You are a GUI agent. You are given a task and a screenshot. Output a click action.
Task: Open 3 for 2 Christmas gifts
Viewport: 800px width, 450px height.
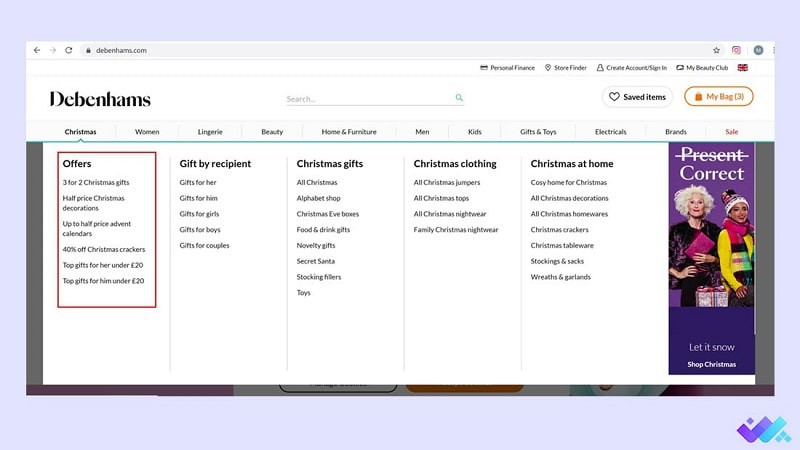[96, 183]
